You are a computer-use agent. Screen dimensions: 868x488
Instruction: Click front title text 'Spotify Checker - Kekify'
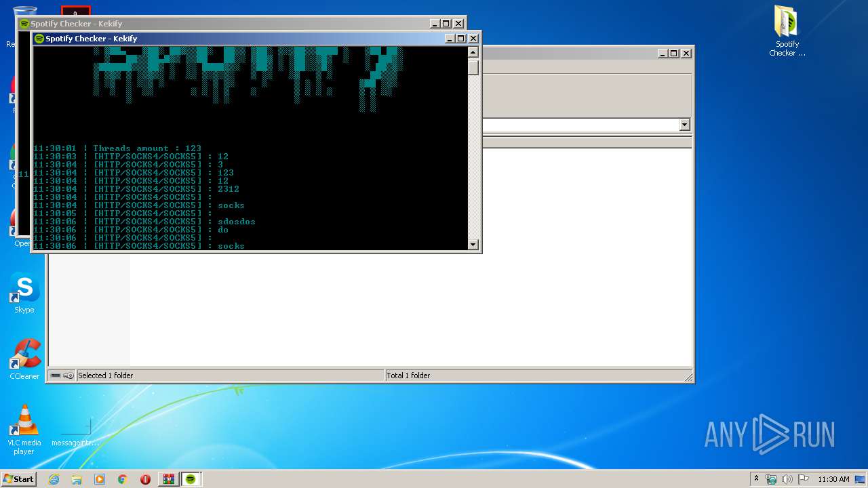tap(92, 39)
